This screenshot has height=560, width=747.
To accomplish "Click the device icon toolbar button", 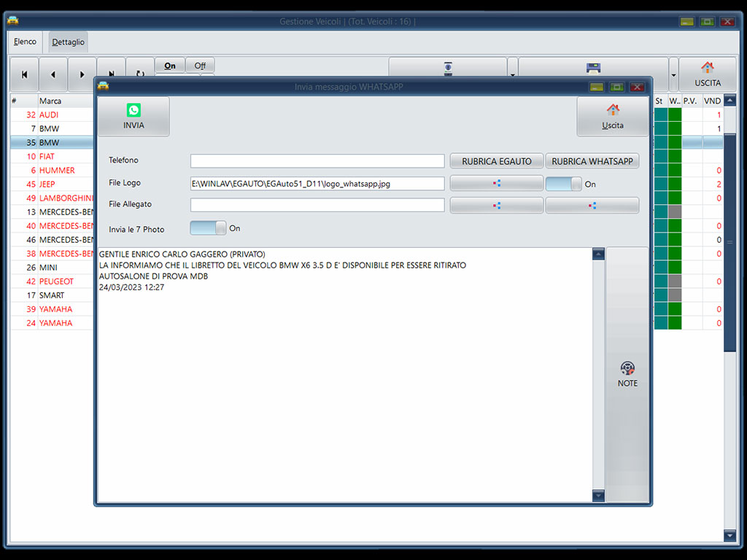I will pyautogui.click(x=448, y=68).
